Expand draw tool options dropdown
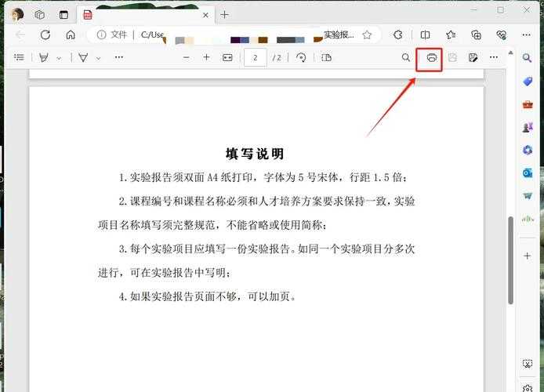 tap(98, 58)
